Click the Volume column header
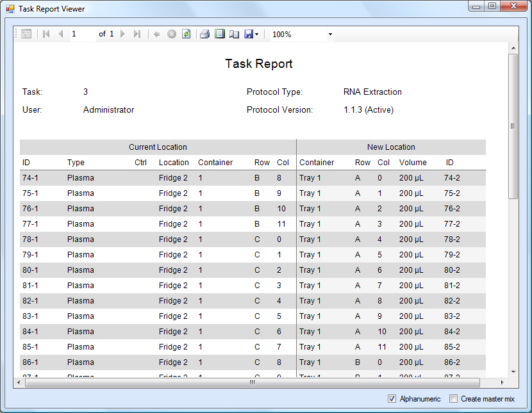The width and height of the screenshot is (532, 413). click(x=413, y=163)
